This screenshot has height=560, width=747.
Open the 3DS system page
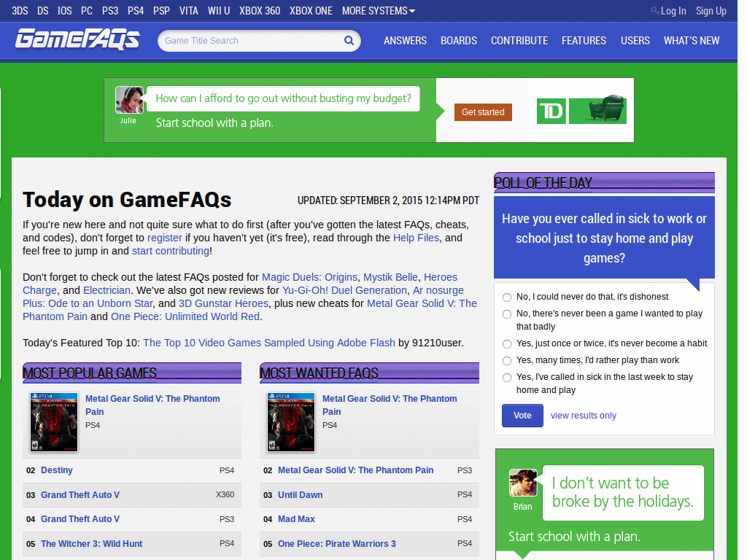pyautogui.click(x=20, y=10)
